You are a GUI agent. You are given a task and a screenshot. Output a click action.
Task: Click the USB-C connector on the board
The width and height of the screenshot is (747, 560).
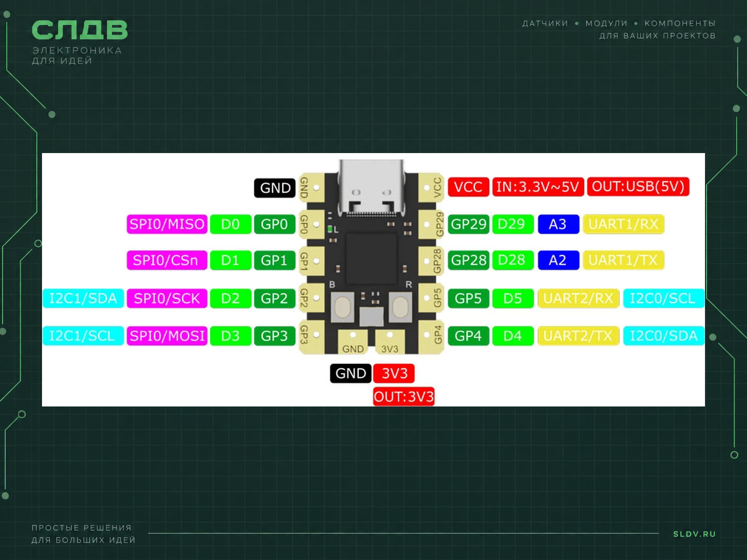point(372,188)
